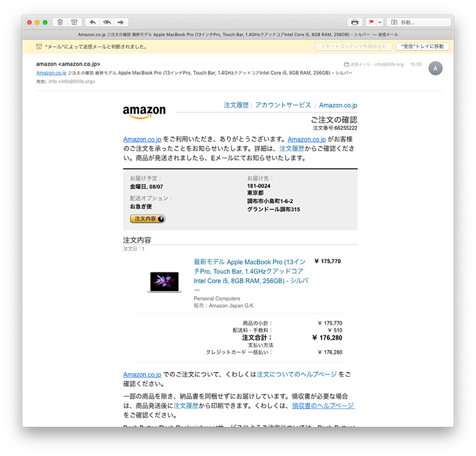476x456 pixels.
Task: Click the yellow 注文内容 button
Action: 147,219
